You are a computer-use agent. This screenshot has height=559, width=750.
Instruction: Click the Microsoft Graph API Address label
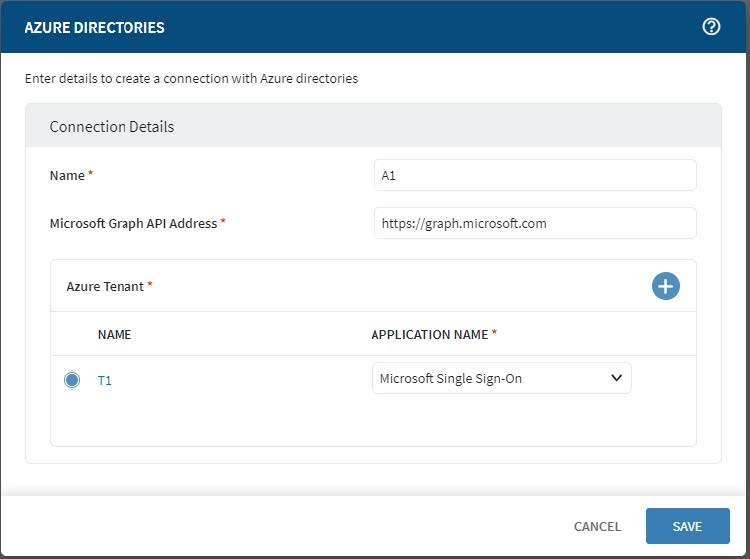click(x=133, y=223)
